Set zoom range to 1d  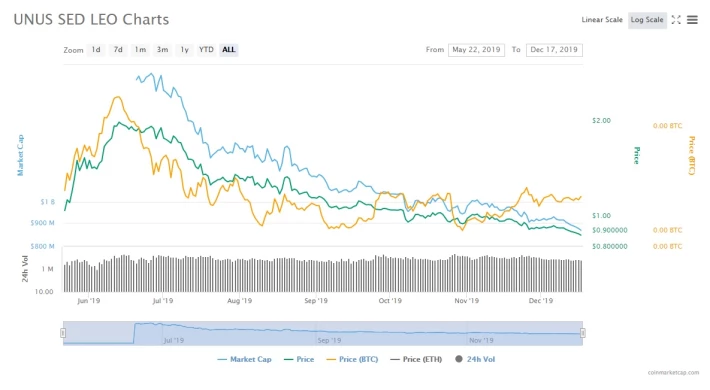[96, 50]
